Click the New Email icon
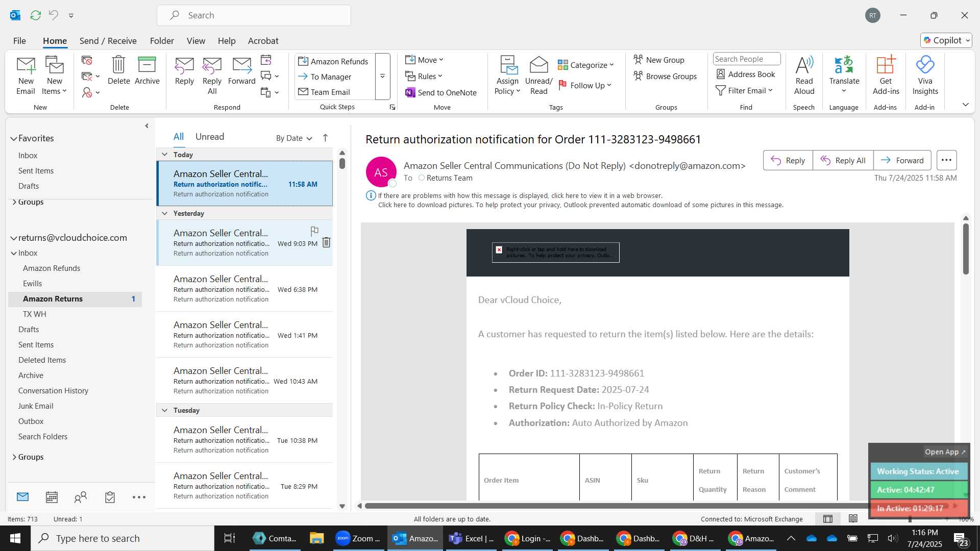 point(26,76)
